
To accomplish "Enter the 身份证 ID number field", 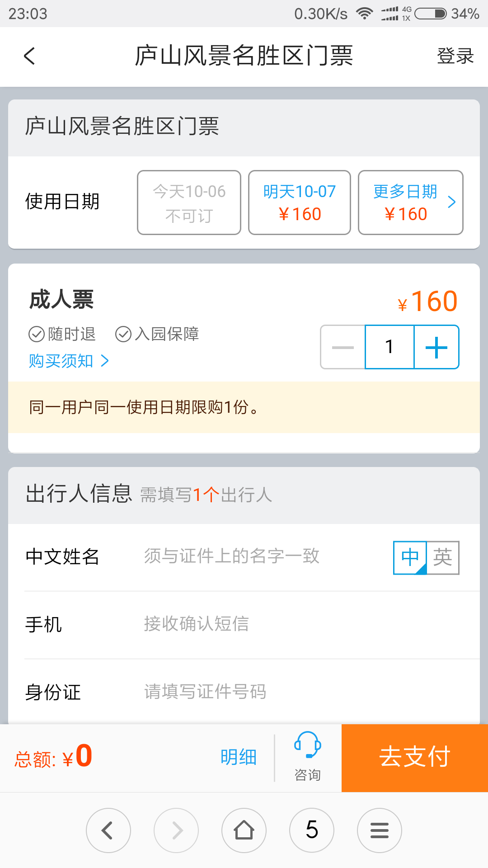I will (x=271, y=692).
